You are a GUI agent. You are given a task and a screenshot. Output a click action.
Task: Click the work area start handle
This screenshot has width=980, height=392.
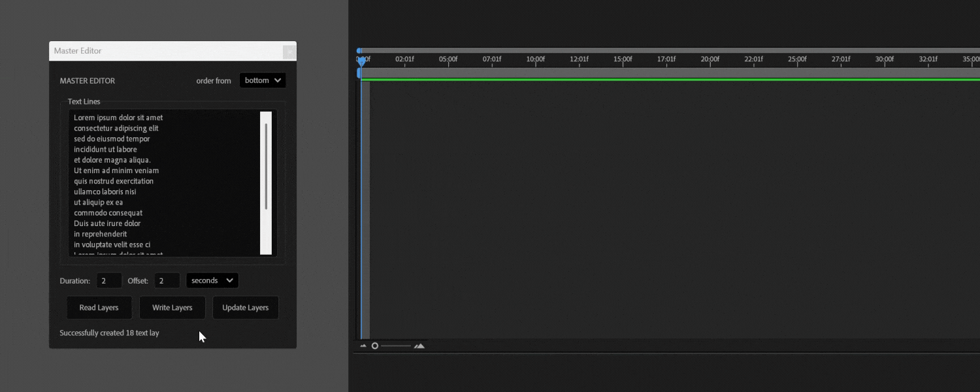tap(359, 73)
